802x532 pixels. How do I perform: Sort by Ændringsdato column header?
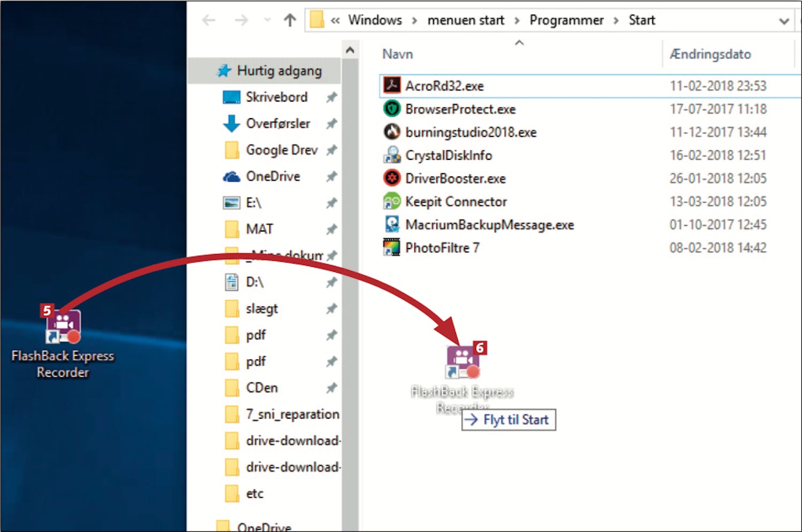point(710,54)
